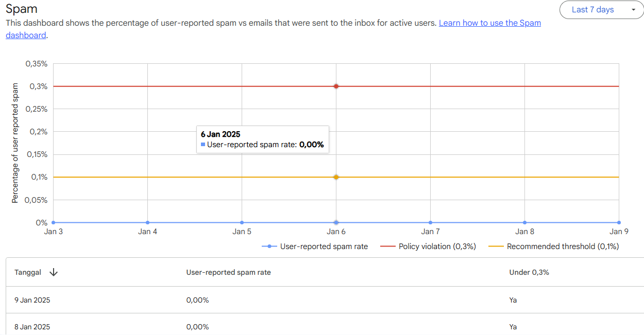Click the red Policy violation point at Jan 6
644x335 pixels.
336,86
